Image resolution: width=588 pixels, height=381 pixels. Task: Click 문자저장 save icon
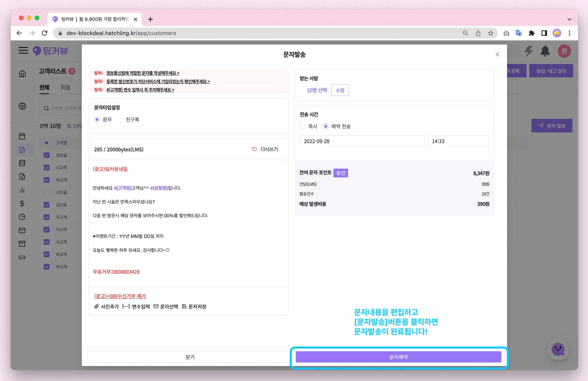tap(184, 306)
